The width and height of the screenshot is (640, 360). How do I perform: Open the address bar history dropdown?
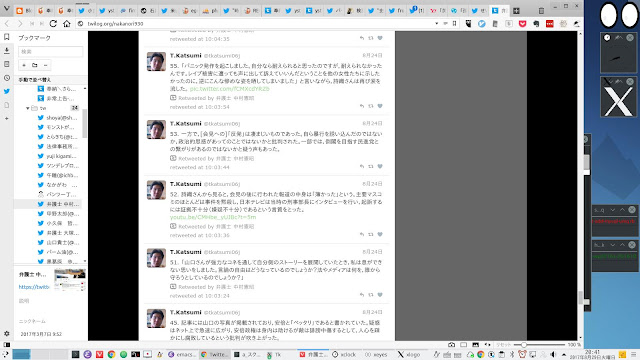(x=437, y=24)
